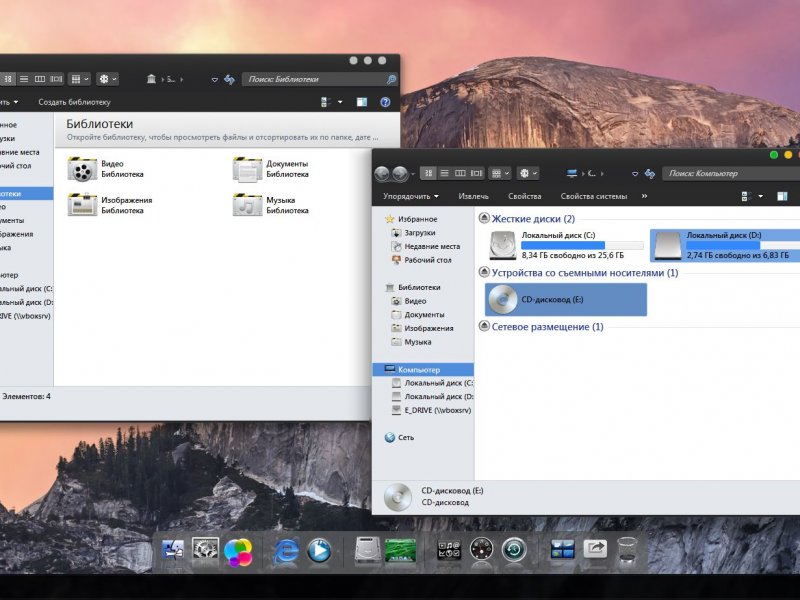
Task: Click the Поиск: Библиотеки search field
Action: click(x=319, y=79)
